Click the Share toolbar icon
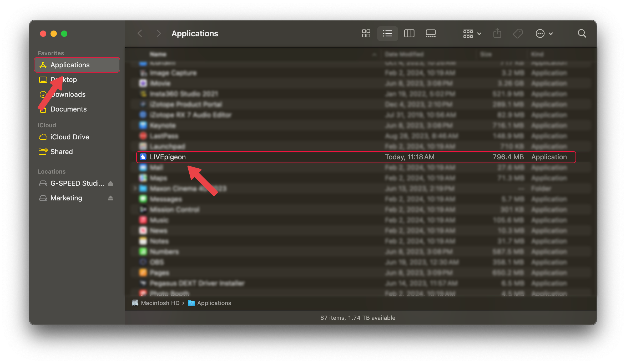This screenshot has height=364, width=626. coord(497,33)
